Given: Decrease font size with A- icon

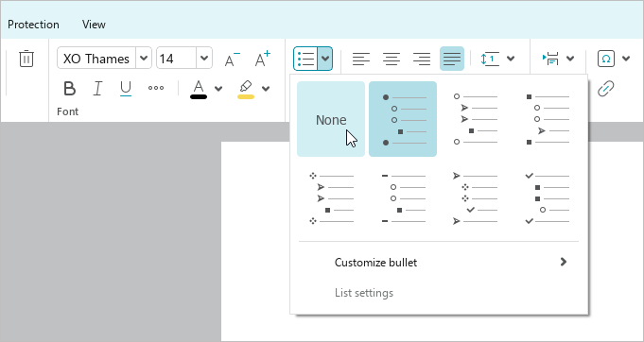Looking at the screenshot, I should tap(232, 60).
